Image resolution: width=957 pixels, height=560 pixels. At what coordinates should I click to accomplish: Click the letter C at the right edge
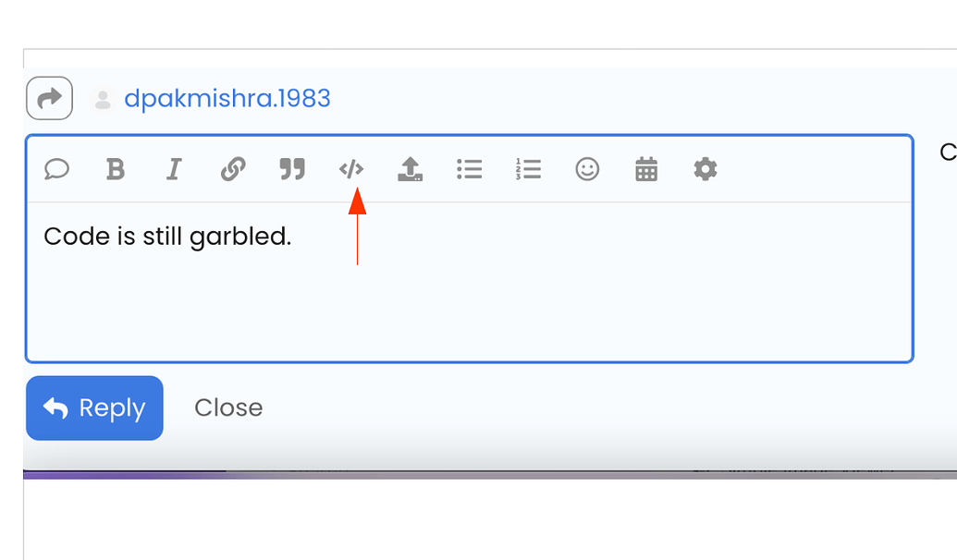pyautogui.click(x=948, y=152)
